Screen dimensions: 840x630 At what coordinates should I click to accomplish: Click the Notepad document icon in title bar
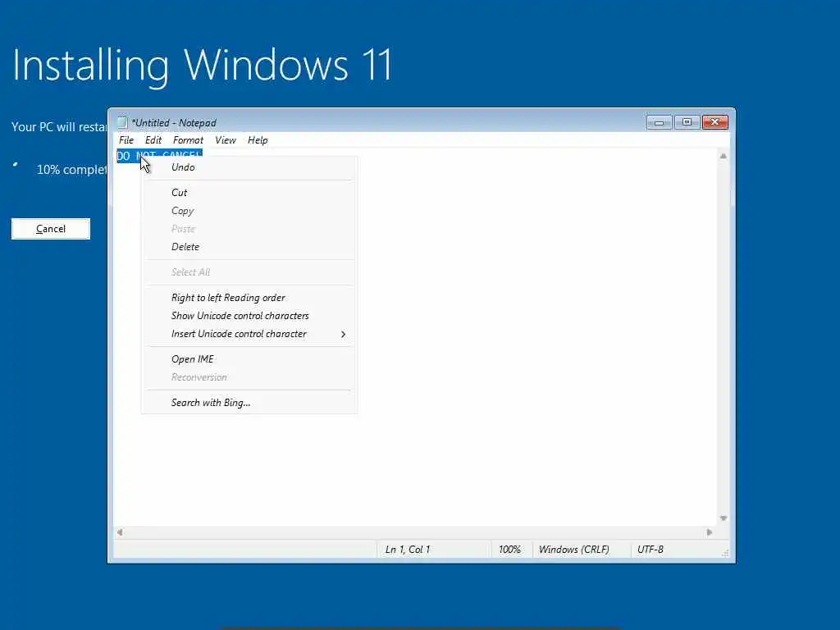pyautogui.click(x=123, y=123)
